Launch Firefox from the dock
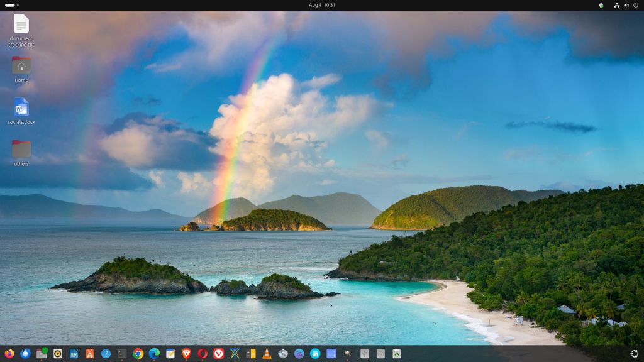This screenshot has height=362, width=644. (x=9, y=353)
